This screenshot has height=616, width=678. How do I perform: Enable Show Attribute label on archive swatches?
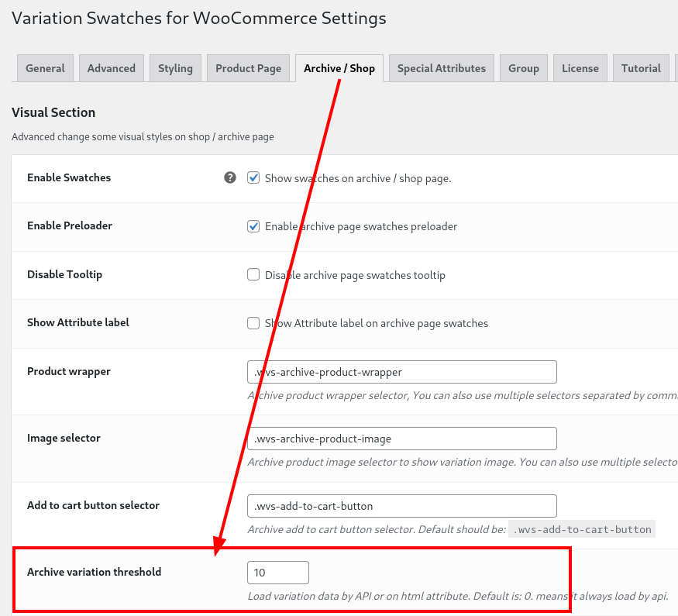(x=253, y=323)
